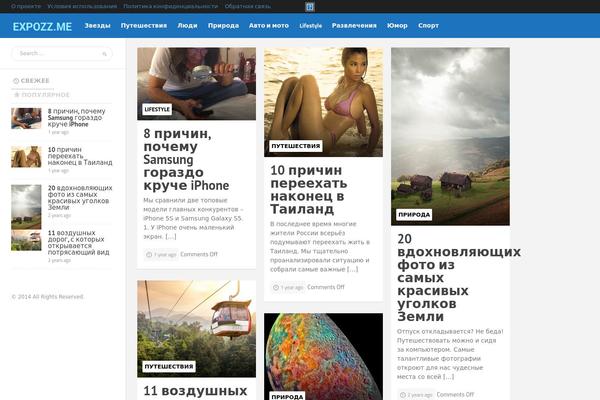
Task: Open the cable car article image
Action: 196,328
